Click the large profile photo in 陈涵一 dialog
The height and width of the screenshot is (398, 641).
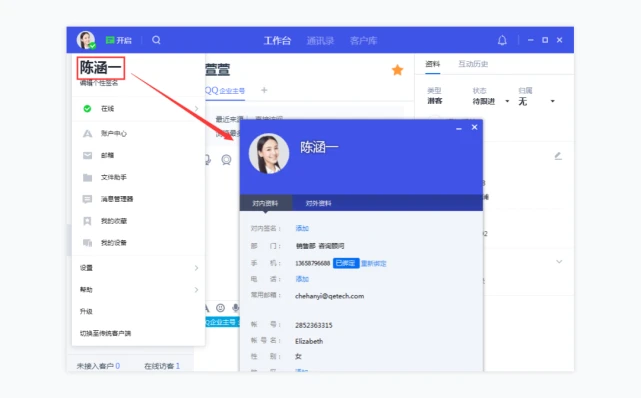coord(269,153)
